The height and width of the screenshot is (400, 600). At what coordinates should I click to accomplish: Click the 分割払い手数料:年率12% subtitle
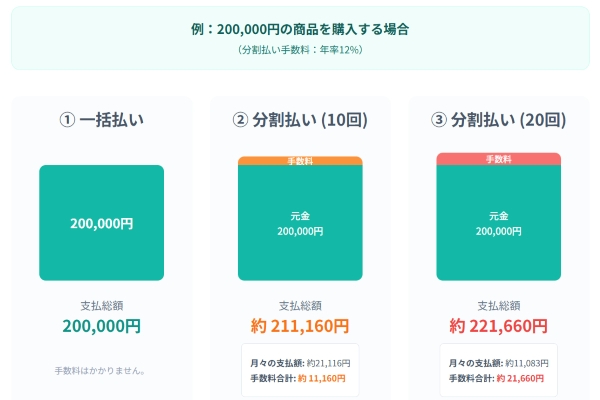(x=300, y=50)
